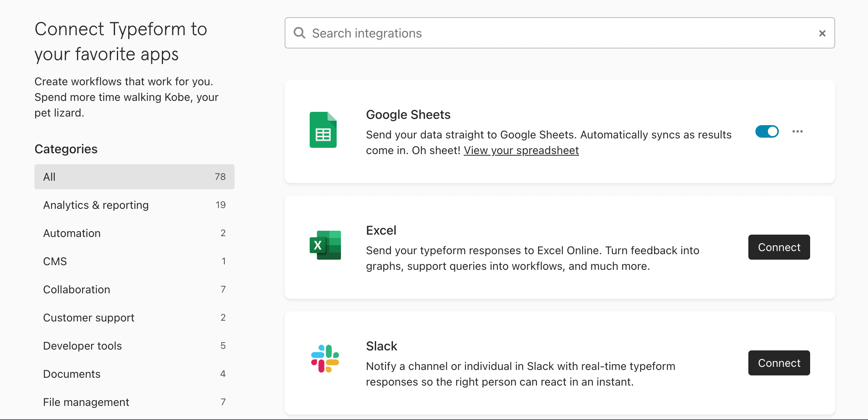Click the Google Sheets app icon

click(x=323, y=130)
